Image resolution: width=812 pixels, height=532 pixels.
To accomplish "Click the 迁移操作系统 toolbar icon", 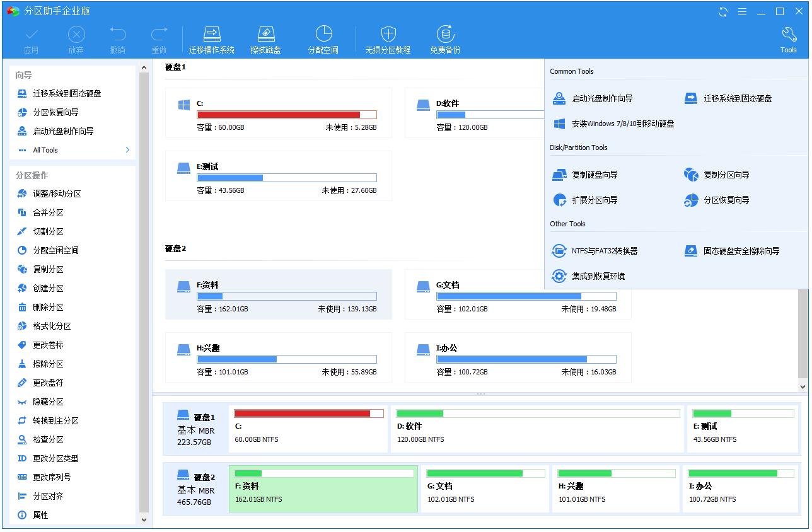I will point(212,40).
